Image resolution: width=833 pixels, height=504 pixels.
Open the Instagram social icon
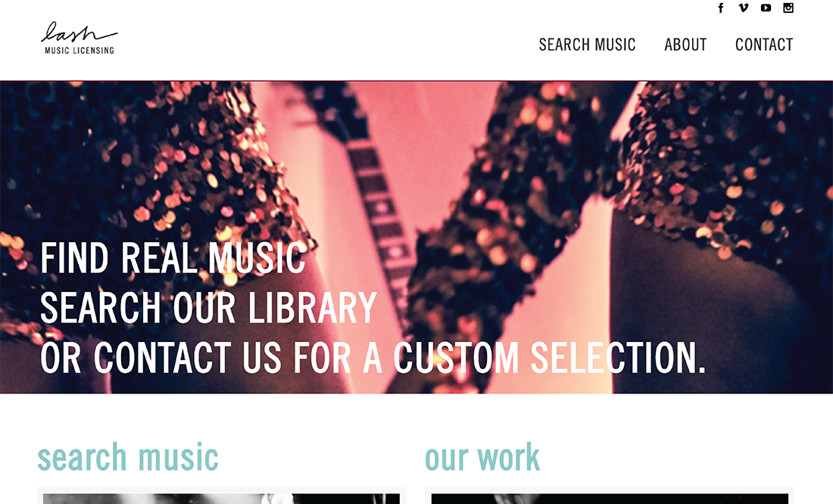click(788, 8)
